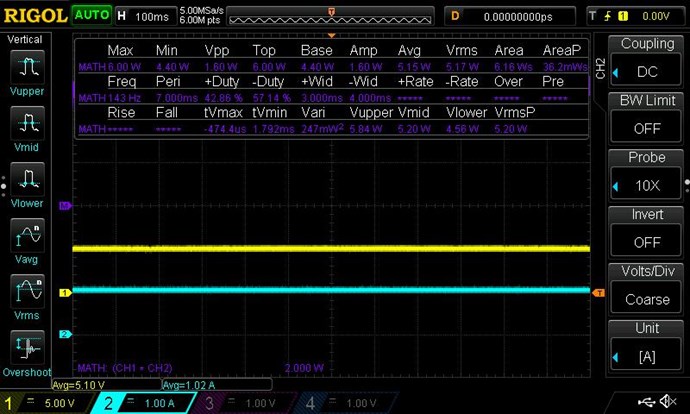690x414 pixels.
Task: Click the purple MATH channel ground marker
Action: coord(65,205)
